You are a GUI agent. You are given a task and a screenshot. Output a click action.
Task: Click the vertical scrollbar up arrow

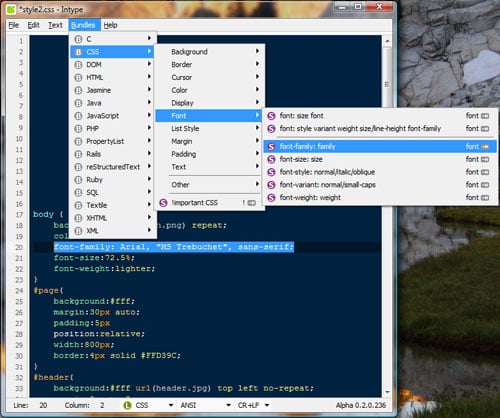coord(387,41)
